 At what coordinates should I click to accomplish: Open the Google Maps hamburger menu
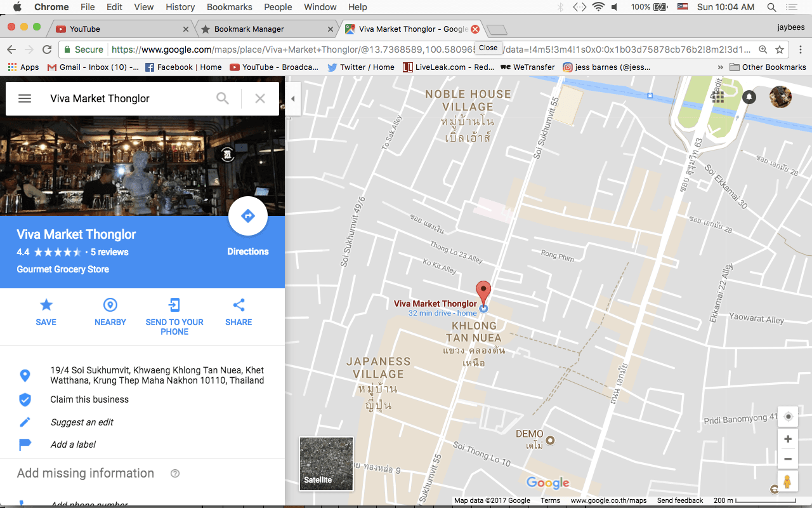click(25, 98)
